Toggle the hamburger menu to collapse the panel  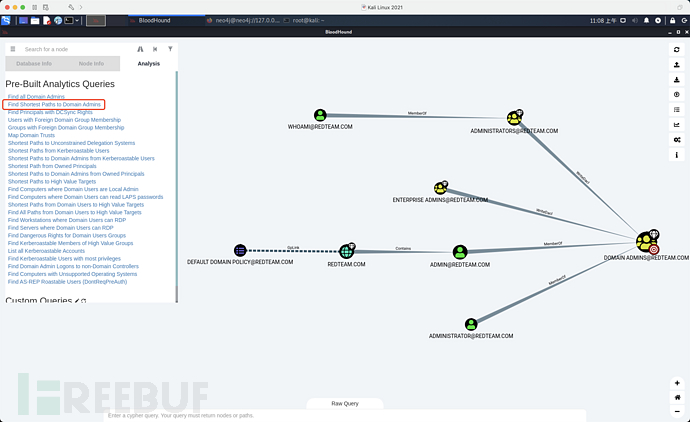(13, 49)
